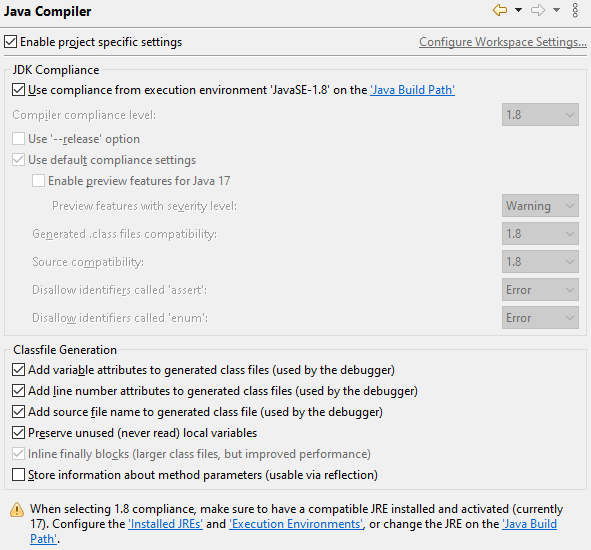
Task: Click 'Java Build Path' link in JDK Compliance
Action: [412, 90]
